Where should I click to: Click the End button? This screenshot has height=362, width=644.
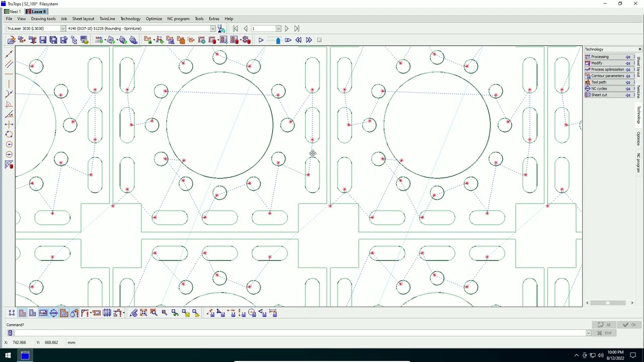[x=604, y=333]
